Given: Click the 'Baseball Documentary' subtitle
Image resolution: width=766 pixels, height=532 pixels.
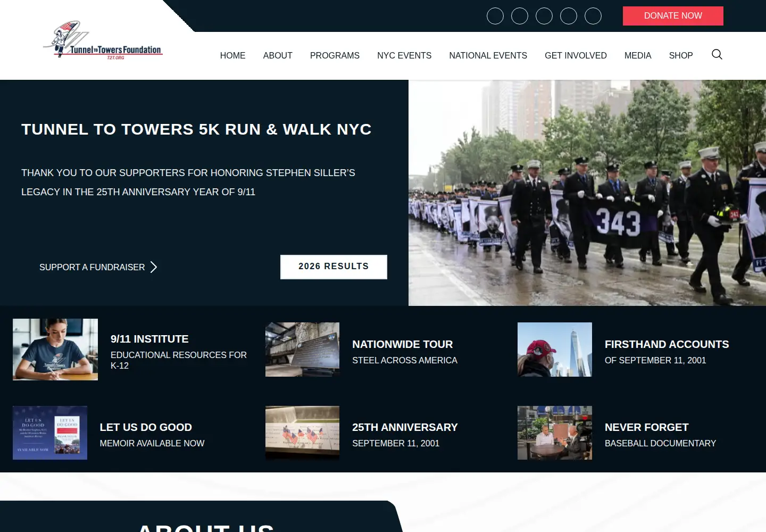Looking at the screenshot, I should pos(660,443).
